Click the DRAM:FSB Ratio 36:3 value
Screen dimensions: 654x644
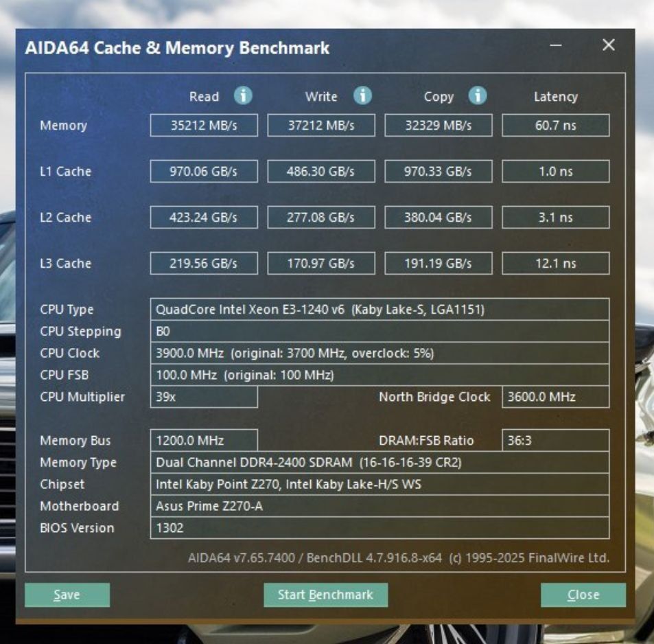point(556,440)
